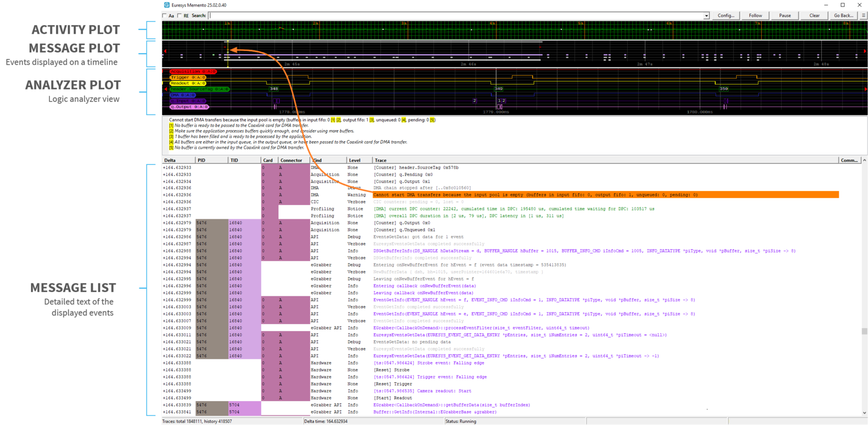Select the header.SourceTag 0:A:0 signal label
This screenshot has height=425, width=868.
(x=200, y=89)
